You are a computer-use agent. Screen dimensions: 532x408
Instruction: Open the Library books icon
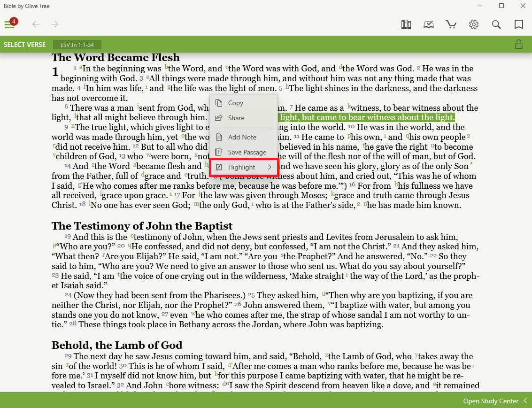pyautogui.click(x=406, y=24)
